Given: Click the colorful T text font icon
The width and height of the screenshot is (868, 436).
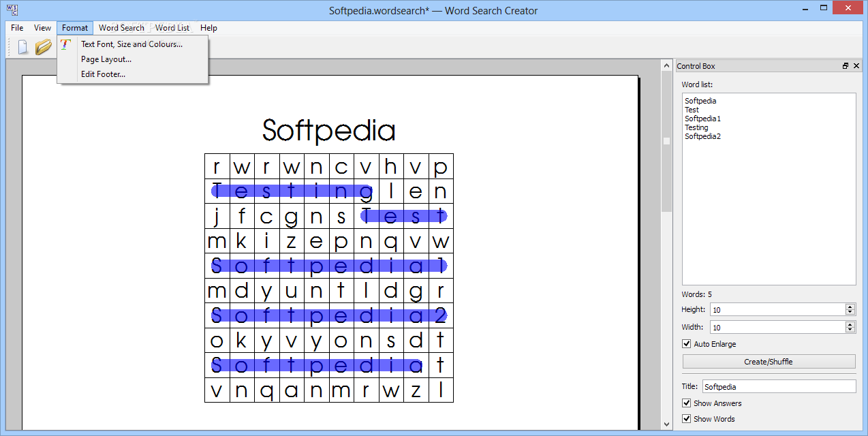Looking at the screenshot, I should (65, 44).
